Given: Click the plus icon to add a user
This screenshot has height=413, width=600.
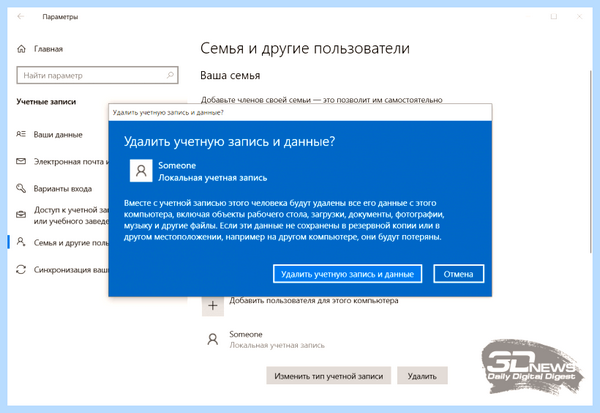Looking at the screenshot, I should point(213,305).
